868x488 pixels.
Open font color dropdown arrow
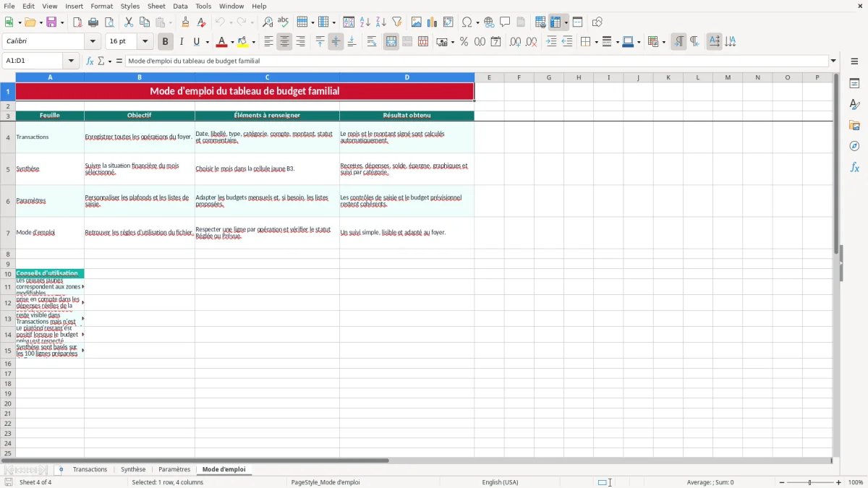(x=231, y=42)
